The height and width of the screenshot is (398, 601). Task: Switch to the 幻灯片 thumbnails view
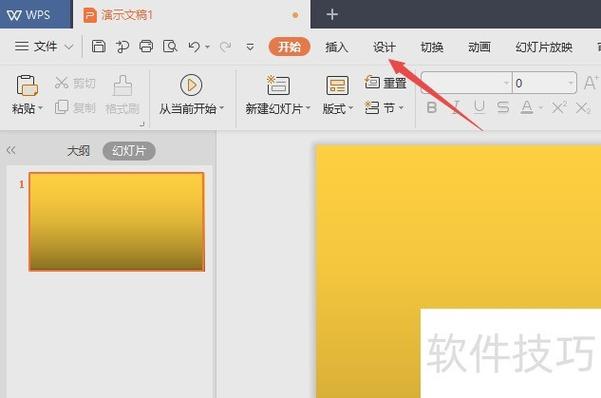point(129,151)
